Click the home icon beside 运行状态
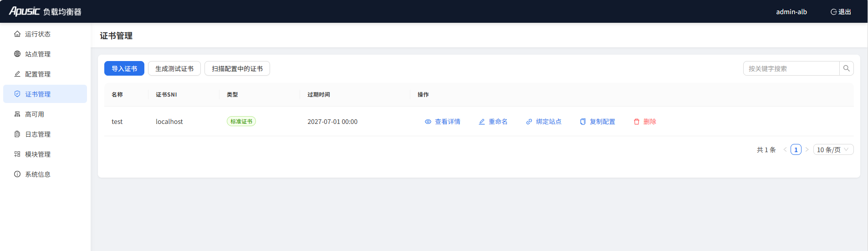Screen dimensions: 868x251 tap(17, 34)
